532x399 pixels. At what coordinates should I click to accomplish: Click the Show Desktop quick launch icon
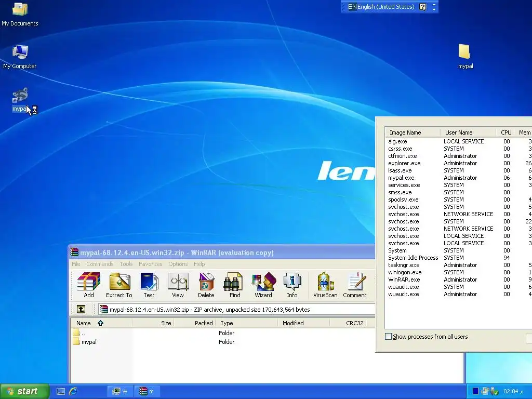(x=61, y=391)
